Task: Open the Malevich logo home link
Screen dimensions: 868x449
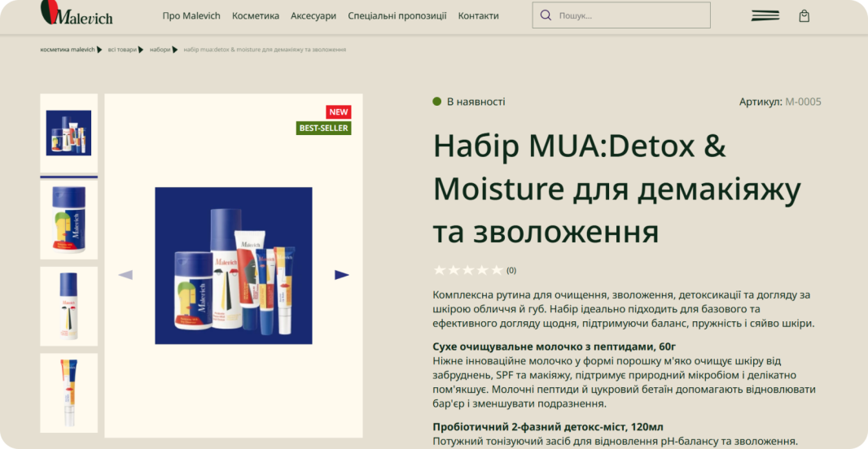Action: [77, 13]
